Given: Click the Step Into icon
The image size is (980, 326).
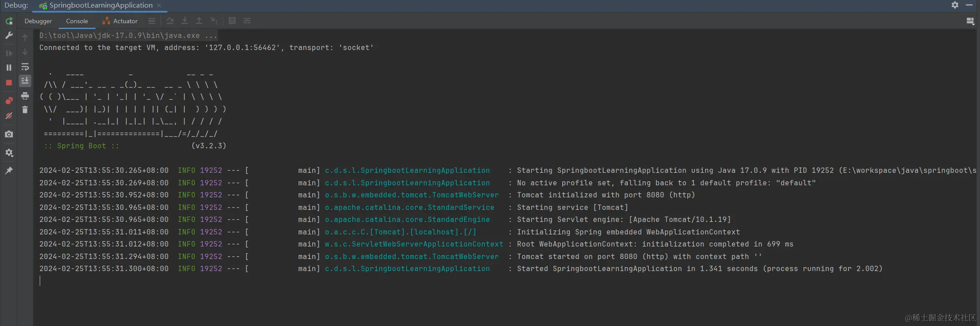Looking at the screenshot, I should [185, 21].
